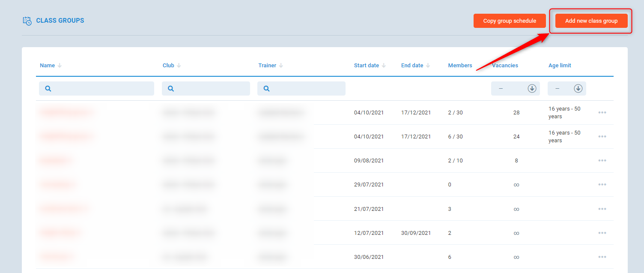Open options menu for row starting 29/07/2021
This screenshot has width=644, height=273.
point(602,185)
